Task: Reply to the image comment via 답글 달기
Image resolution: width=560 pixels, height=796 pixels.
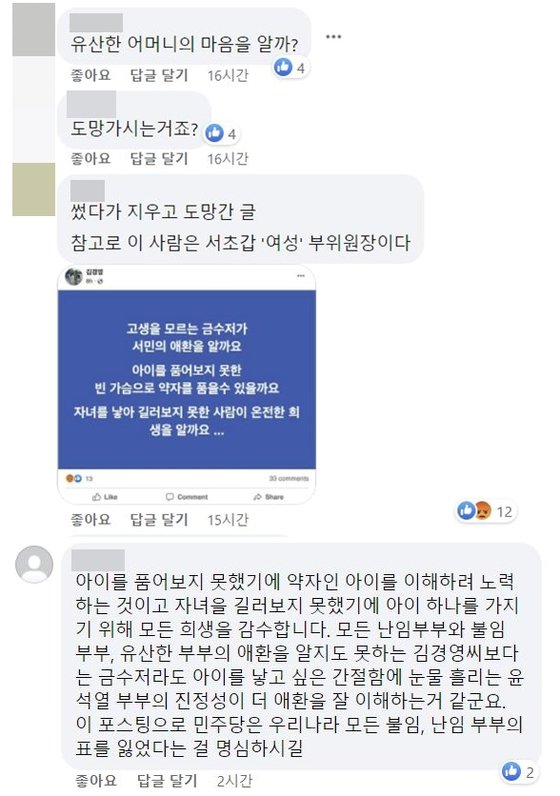Action: (159, 519)
